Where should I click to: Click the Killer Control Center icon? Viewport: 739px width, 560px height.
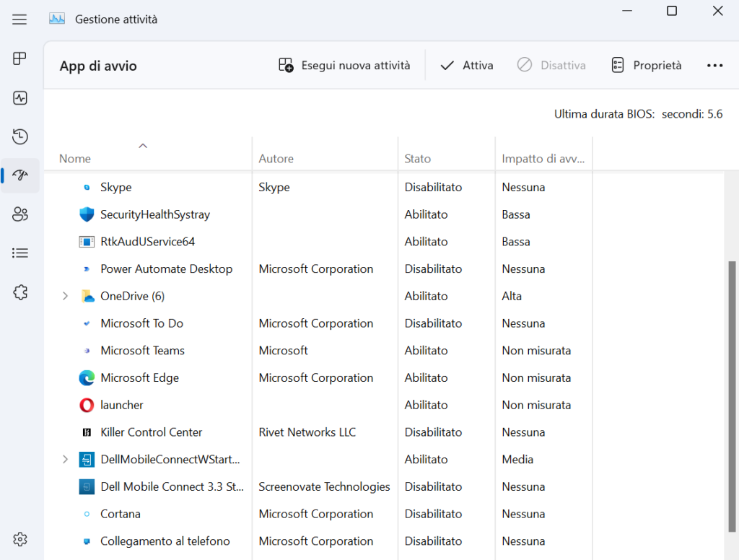tap(87, 432)
